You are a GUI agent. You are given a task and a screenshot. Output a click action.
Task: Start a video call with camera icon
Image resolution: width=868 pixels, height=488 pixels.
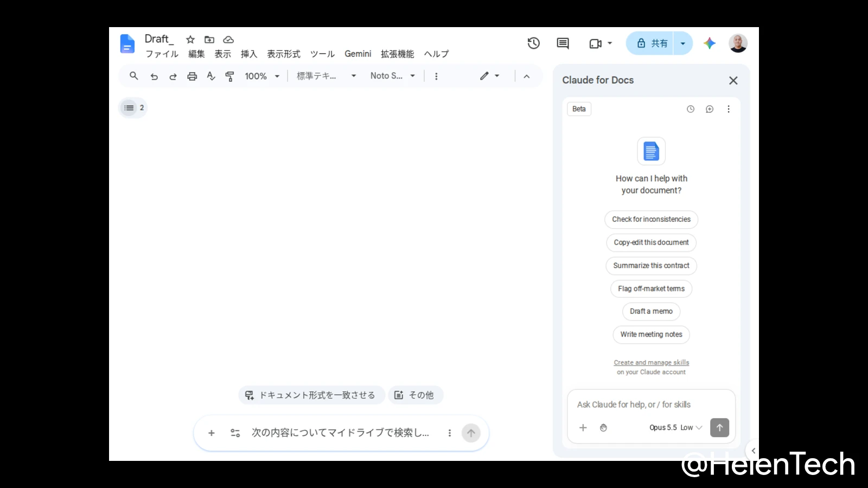coord(595,43)
